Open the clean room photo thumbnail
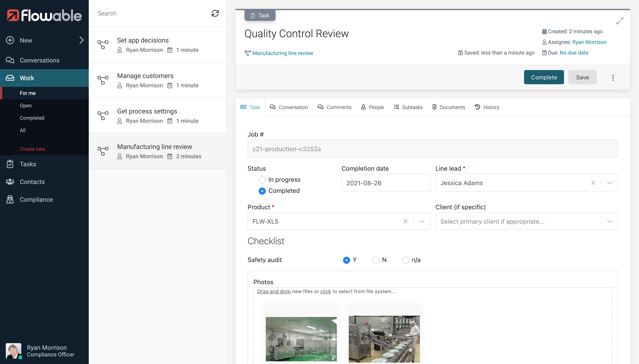Screen dimensions: 639x364 click(301, 339)
